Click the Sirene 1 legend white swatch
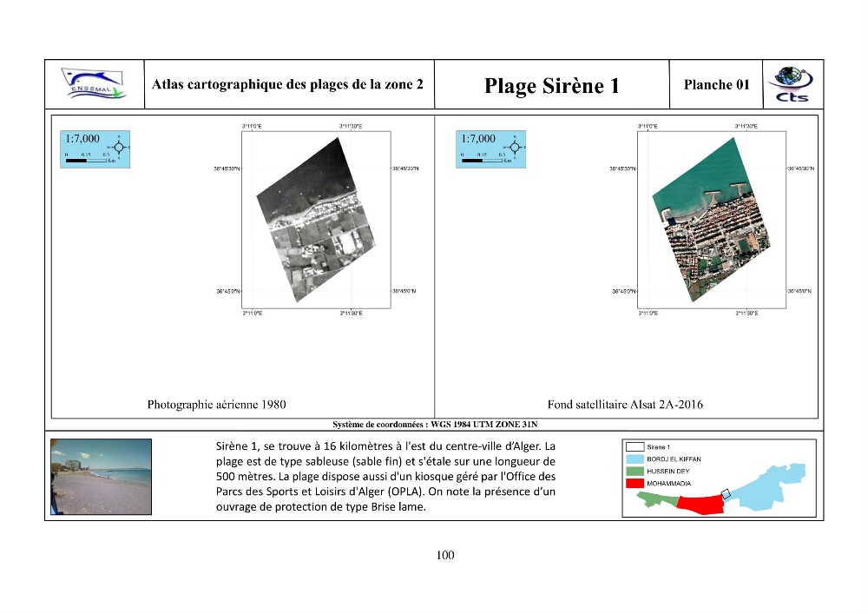This screenshot has height=614, width=868. [x=635, y=446]
